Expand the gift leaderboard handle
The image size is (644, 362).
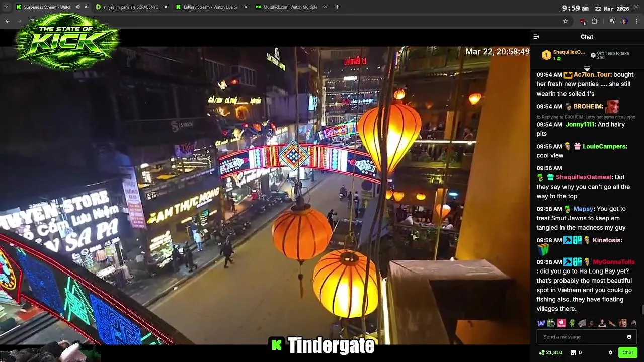(587, 68)
